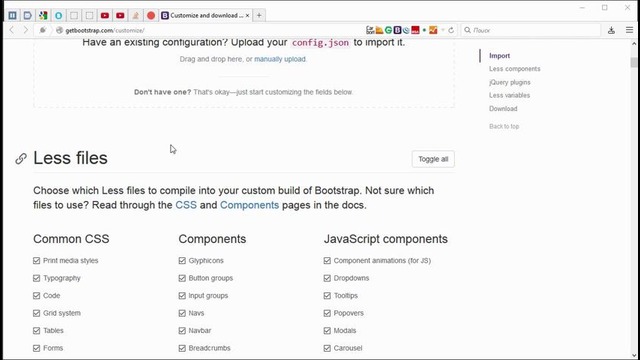The width and height of the screenshot is (640, 360).
Task: Switch to first pinned tab with blue pause icon
Action: point(12,16)
